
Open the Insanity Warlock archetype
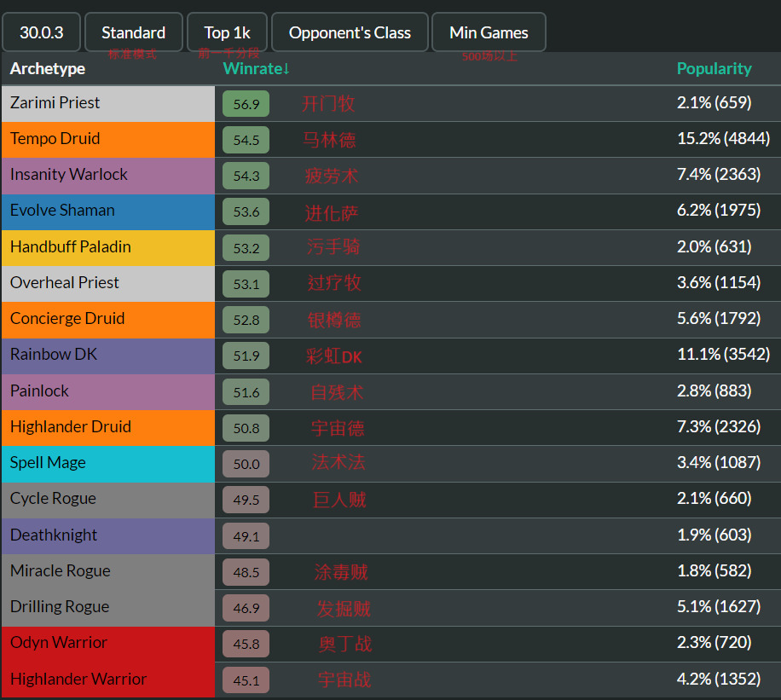(x=108, y=176)
